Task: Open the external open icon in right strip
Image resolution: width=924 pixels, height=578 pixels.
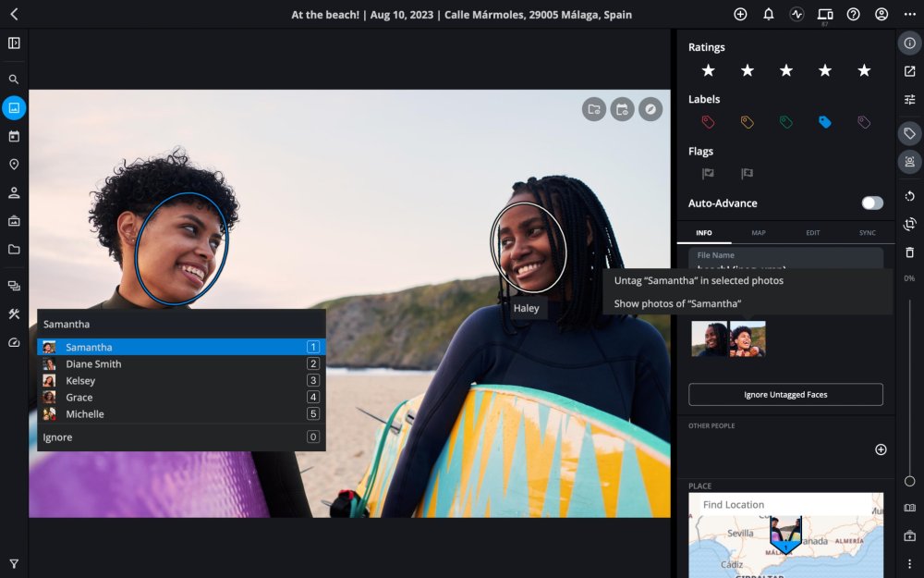Action: click(910, 71)
